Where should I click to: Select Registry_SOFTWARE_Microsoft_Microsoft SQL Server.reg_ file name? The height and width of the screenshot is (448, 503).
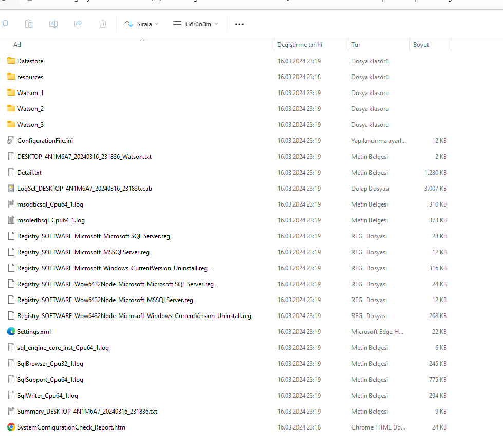coord(95,236)
